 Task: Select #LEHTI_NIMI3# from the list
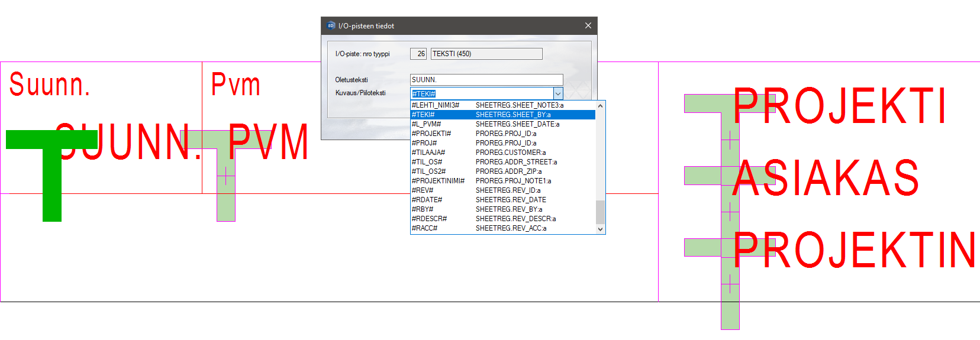pos(502,105)
